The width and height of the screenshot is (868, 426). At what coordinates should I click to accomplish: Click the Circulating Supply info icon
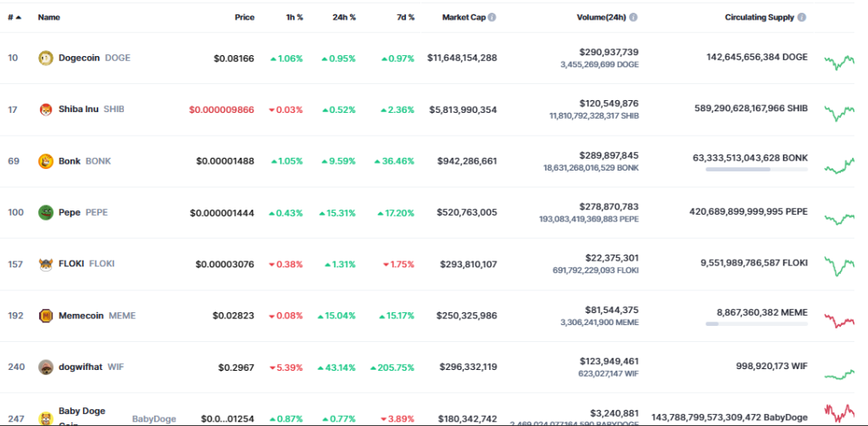pos(802,17)
